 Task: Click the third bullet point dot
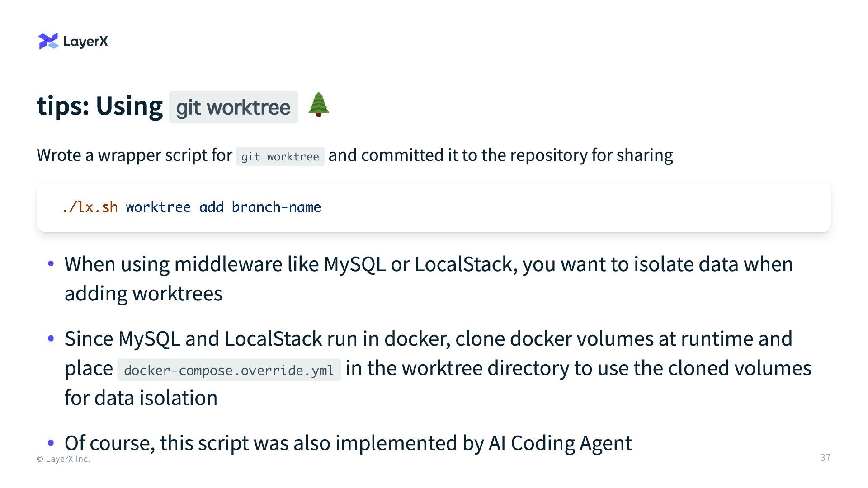click(51, 442)
